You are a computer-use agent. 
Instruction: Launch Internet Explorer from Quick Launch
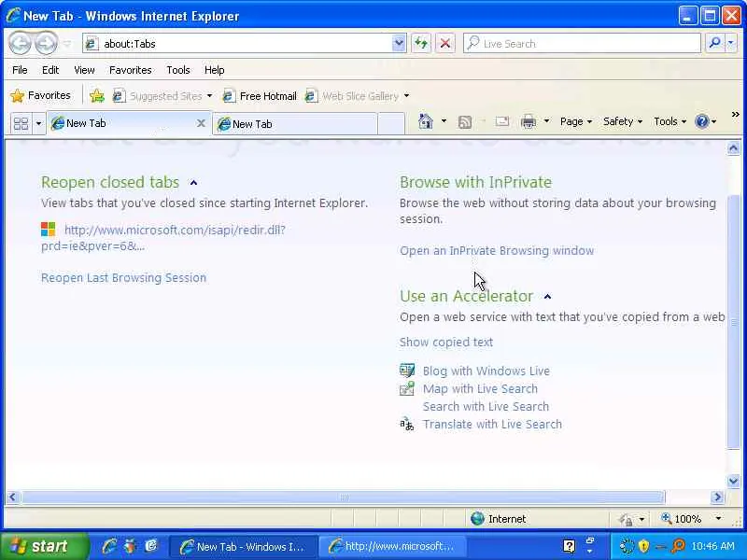[109, 546]
